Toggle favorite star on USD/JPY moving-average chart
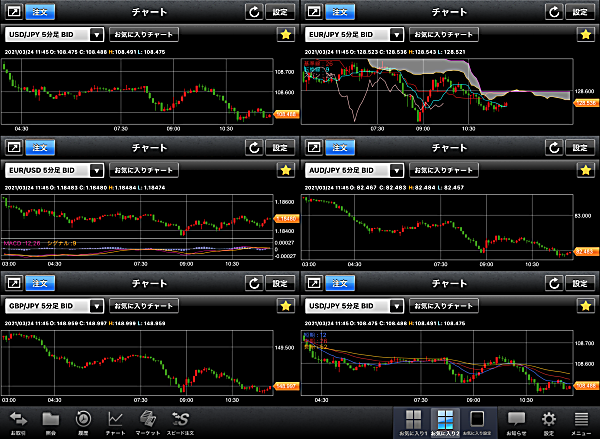This screenshot has width=600, height=439. [585, 306]
